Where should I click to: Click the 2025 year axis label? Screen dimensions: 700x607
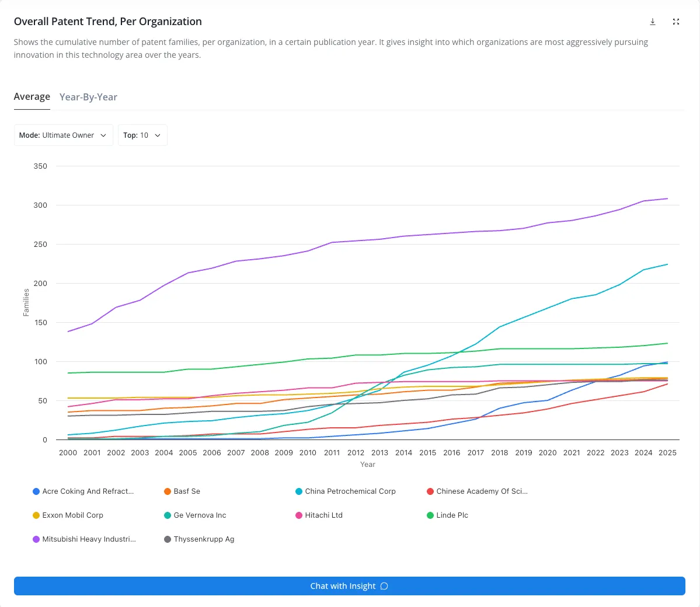[667, 452]
